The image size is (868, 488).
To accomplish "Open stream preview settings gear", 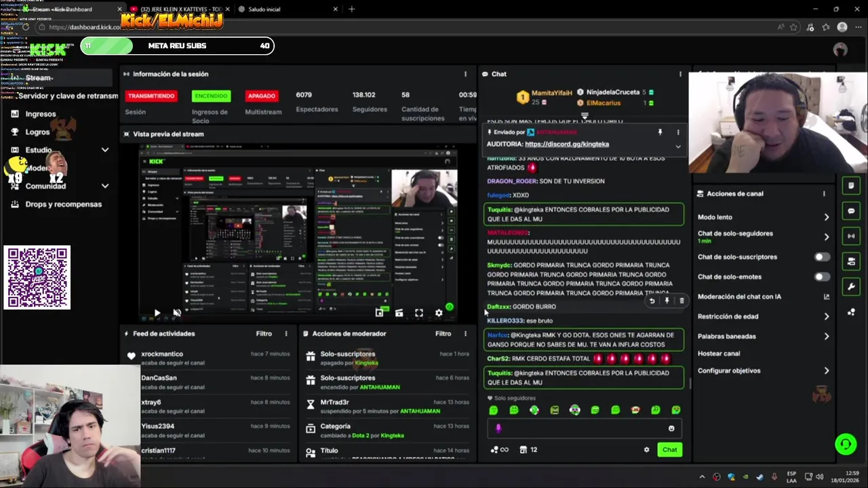I will [x=439, y=312].
